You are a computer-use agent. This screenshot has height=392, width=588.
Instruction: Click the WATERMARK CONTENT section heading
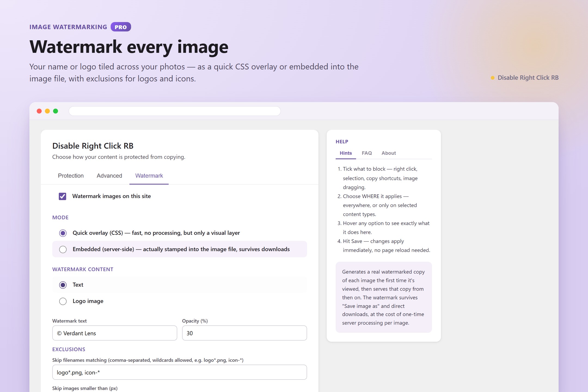coord(83,269)
